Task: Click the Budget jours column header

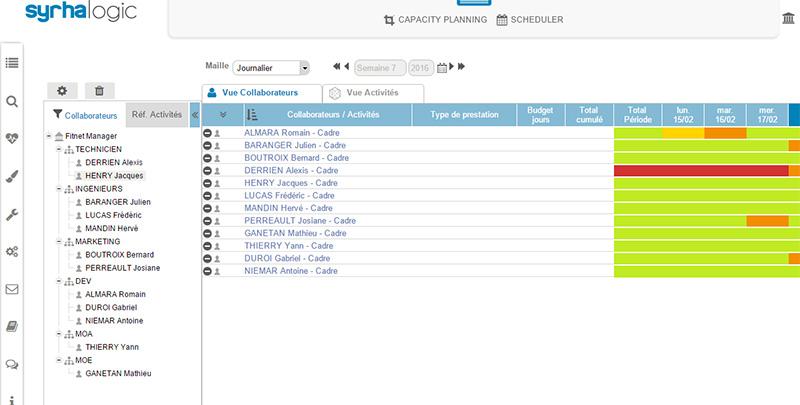Action: tap(541, 115)
